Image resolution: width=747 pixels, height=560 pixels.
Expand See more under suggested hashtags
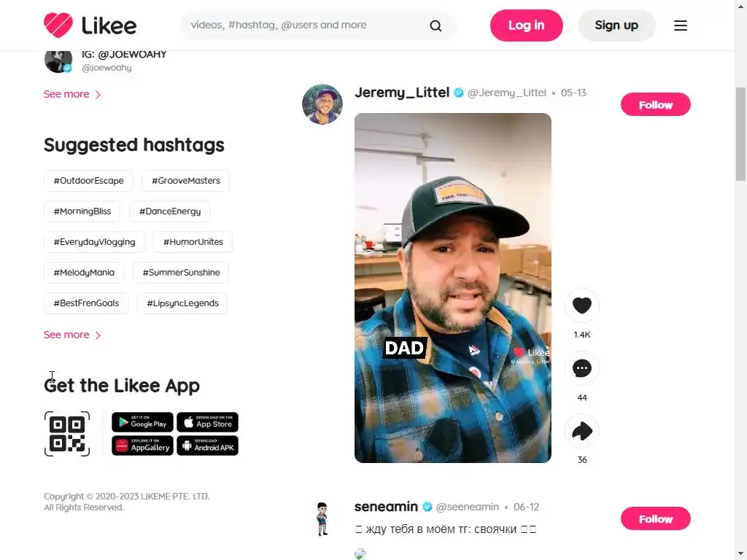72,335
